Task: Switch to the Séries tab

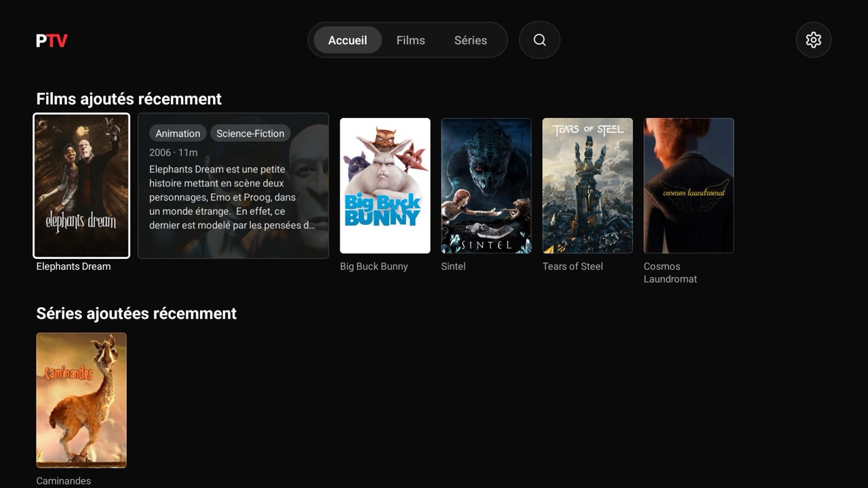Action: click(x=471, y=40)
